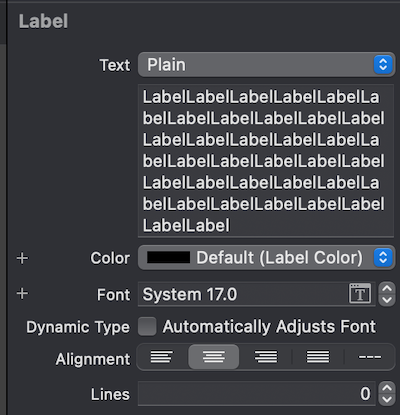400x415 pixels.
Task: Add Color variation with plus icon
Action: coord(22,258)
